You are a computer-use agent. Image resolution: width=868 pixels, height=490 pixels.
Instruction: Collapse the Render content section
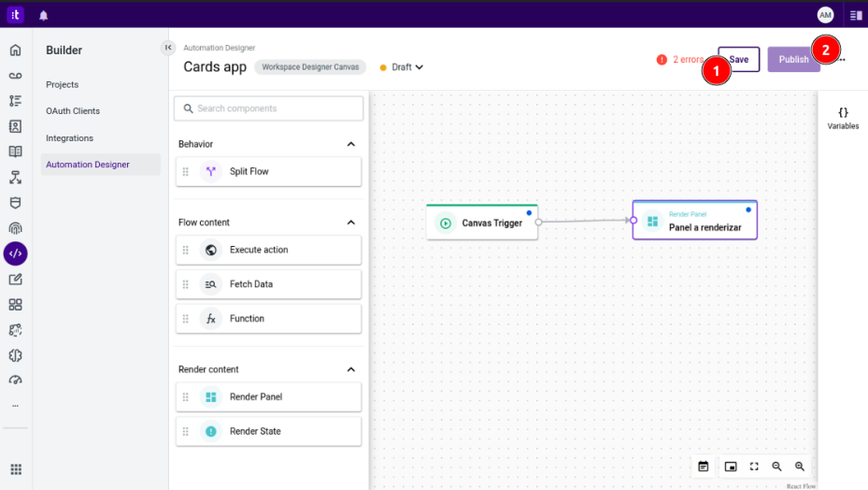coord(351,369)
